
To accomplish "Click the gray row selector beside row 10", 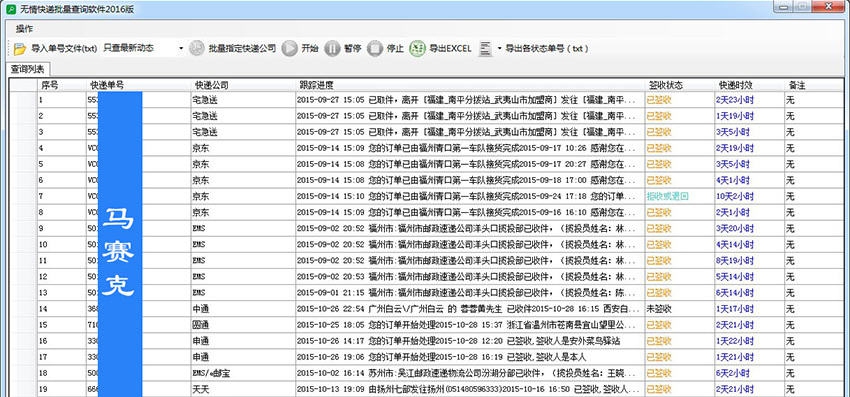I will tap(23, 245).
